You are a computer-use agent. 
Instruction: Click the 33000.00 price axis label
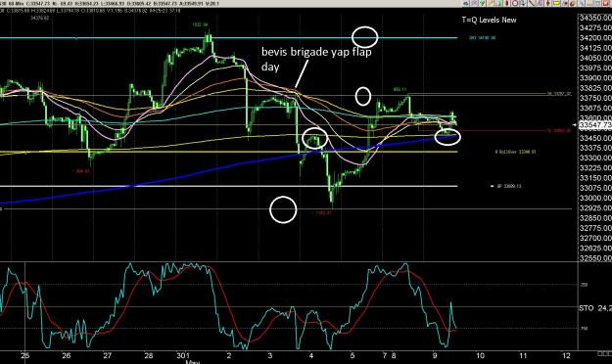(x=595, y=199)
